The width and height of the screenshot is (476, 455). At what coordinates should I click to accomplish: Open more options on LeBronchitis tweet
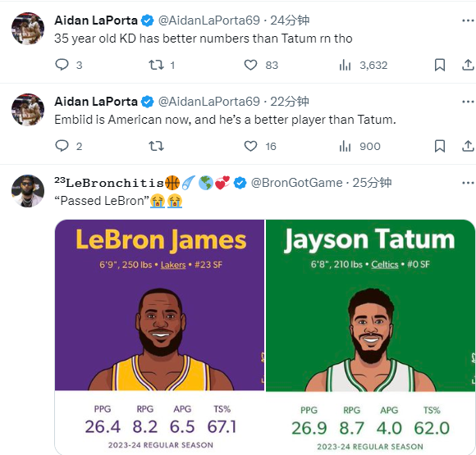coord(468,183)
